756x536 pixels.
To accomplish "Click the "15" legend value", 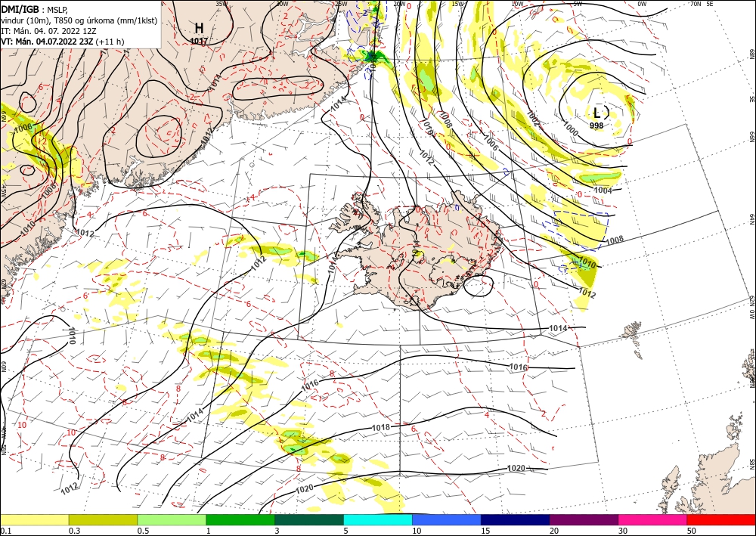I will [x=485, y=531].
